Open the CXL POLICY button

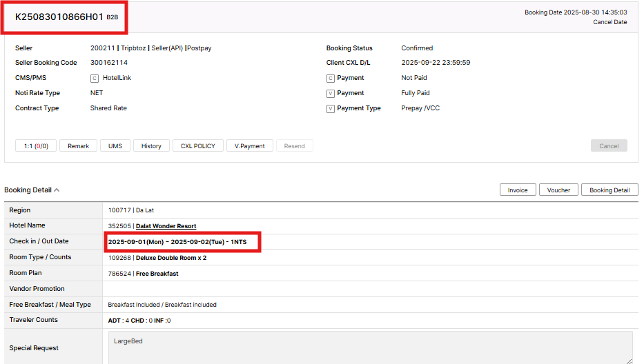coord(198,145)
